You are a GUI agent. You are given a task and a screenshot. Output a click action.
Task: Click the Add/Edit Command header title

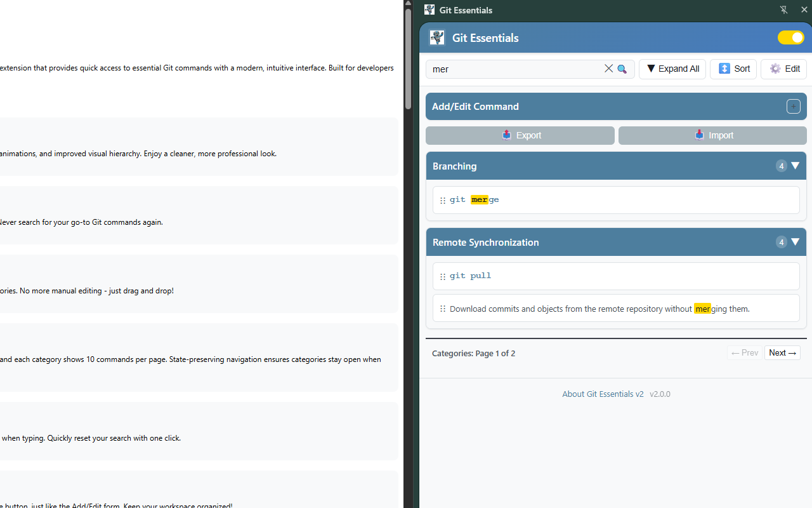click(x=475, y=106)
